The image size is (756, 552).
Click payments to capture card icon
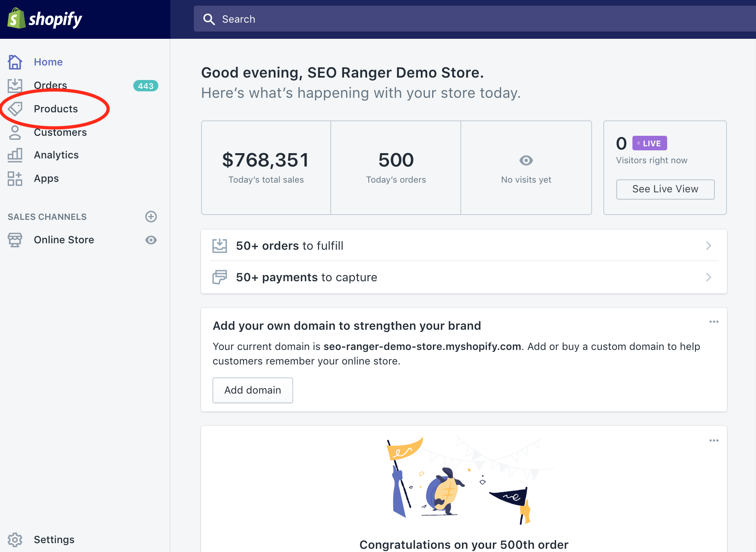tap(220, 277)
